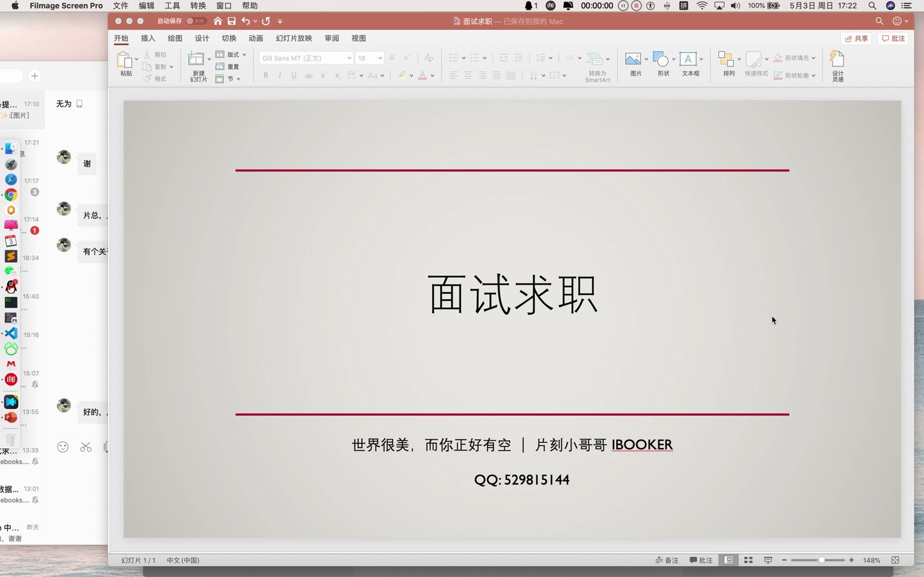Toggle Bold formatting button
The height and width of the screenshot is (577, 924).
coord(265,75)
